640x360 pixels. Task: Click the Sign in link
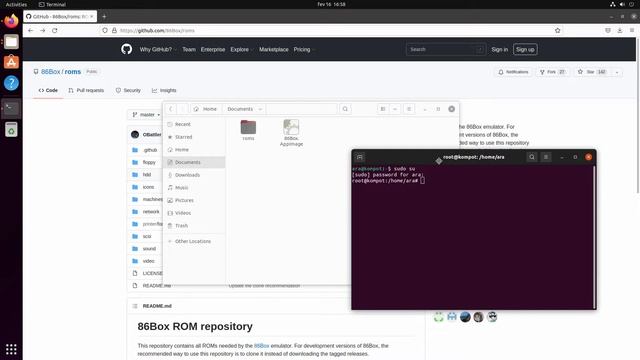[x=500, y=49]
